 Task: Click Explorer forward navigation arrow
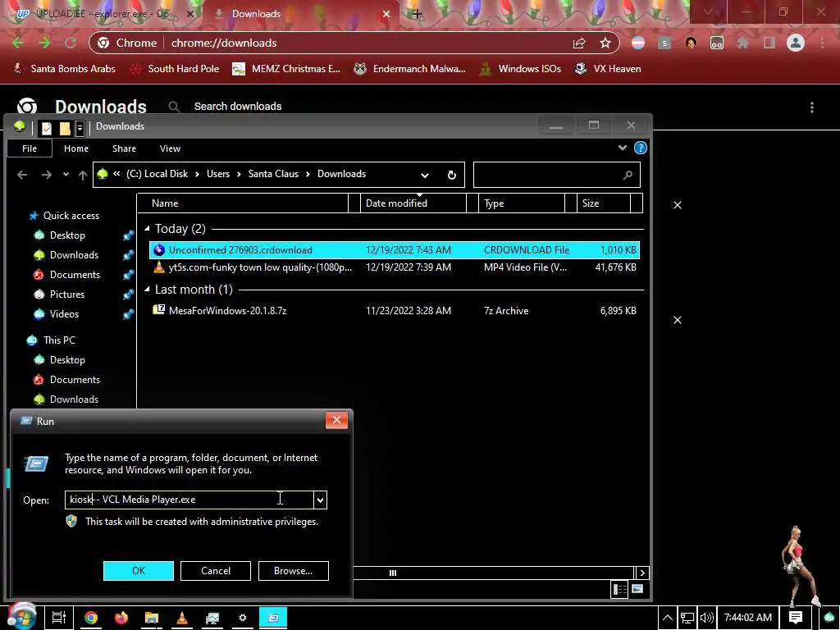47,175
